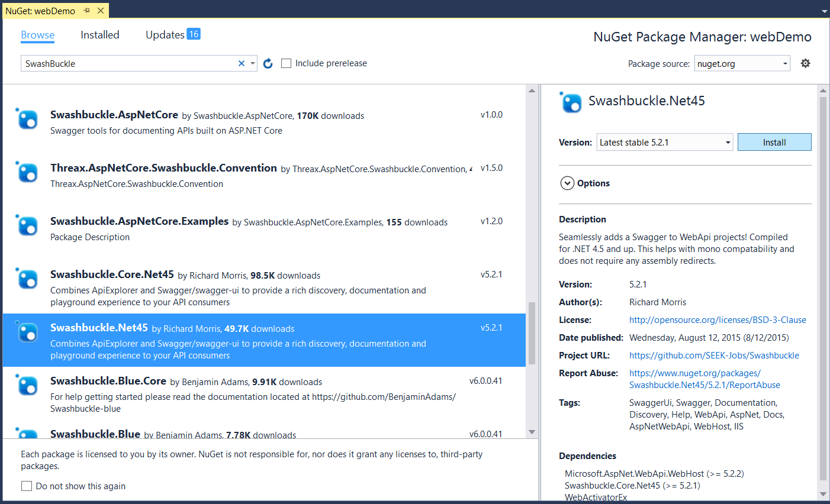
Task: Click the package list scroll down arrow
Action: [x=532, y=432]
